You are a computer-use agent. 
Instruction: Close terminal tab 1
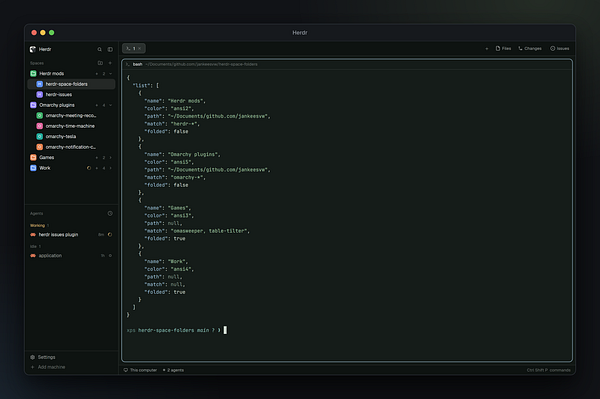tap(140, 49)
